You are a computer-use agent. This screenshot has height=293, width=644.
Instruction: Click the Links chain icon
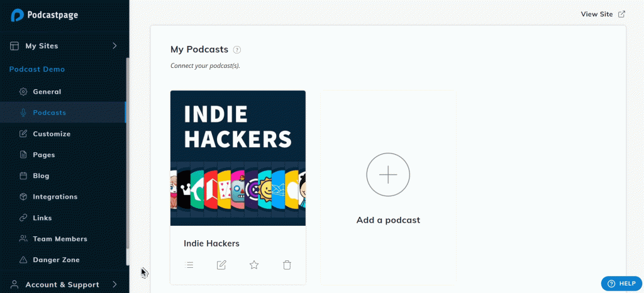(x=23, y=218)
